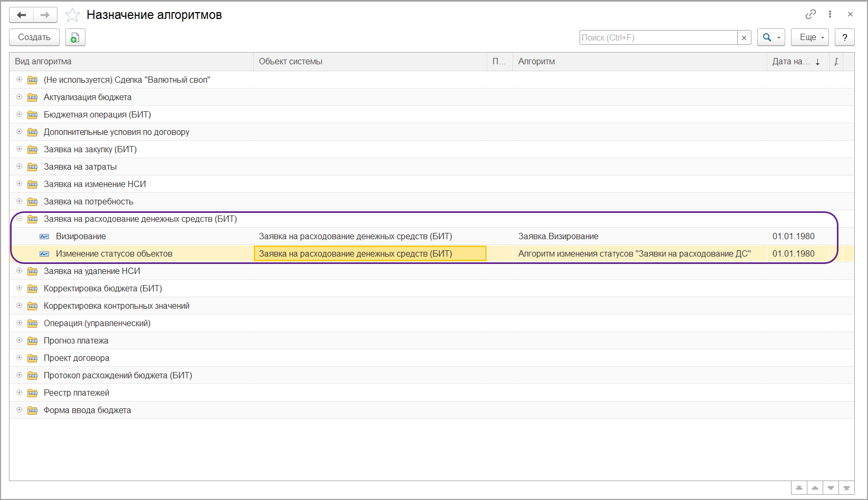Viewport: 868px width, 500px height.
Task: Open the three-dot window menu
Action: [x=830, y=14]
